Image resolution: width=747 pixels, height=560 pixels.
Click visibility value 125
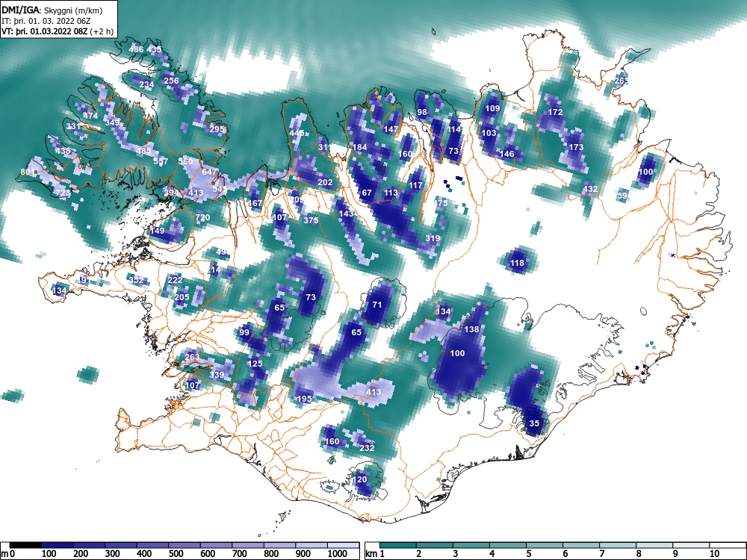(x=255, y=364)
